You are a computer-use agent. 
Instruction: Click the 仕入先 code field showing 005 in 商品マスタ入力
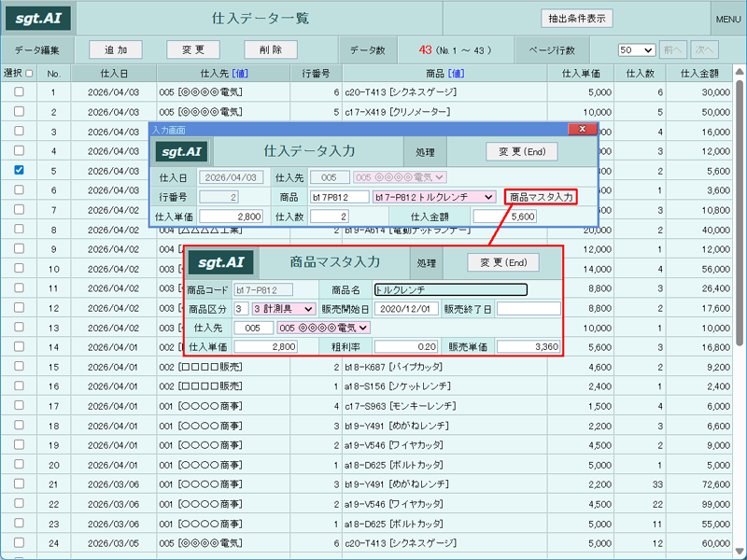(253, 329)
